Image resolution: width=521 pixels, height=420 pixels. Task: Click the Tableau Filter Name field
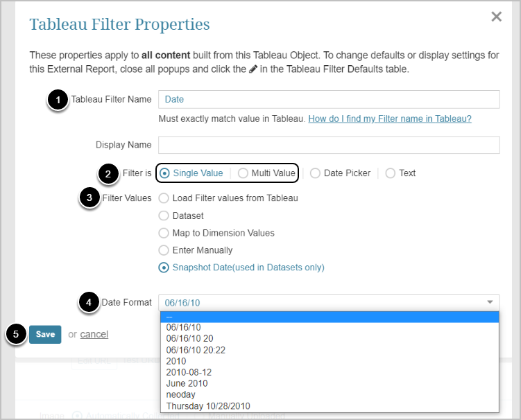click(x=329, y=99)
